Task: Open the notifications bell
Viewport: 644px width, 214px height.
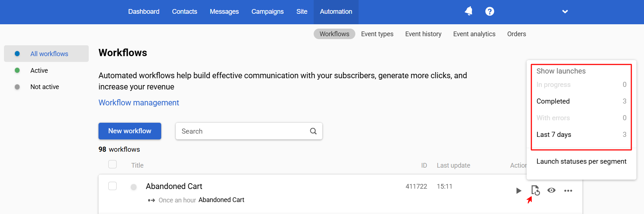Action: pyautogui.click(x=469, y=11)
